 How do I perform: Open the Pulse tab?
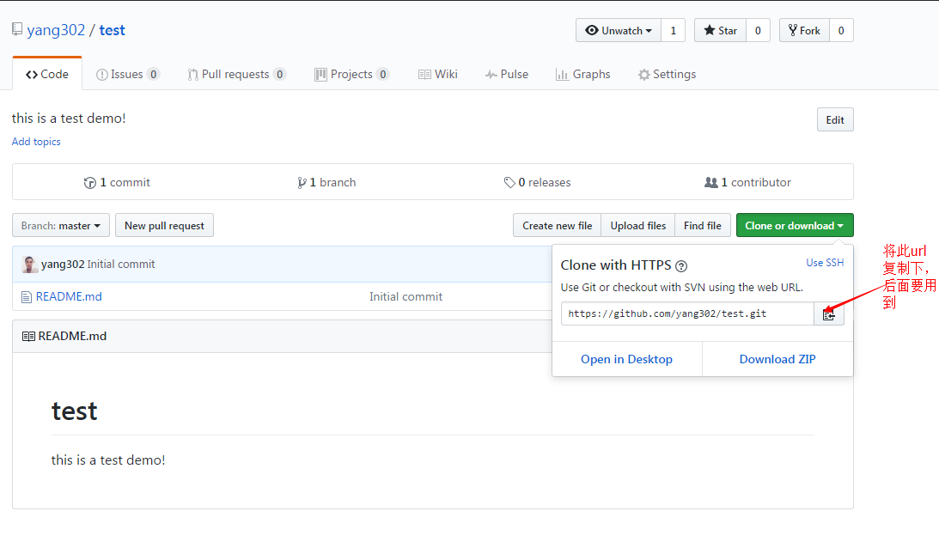[x=507, y=74]
